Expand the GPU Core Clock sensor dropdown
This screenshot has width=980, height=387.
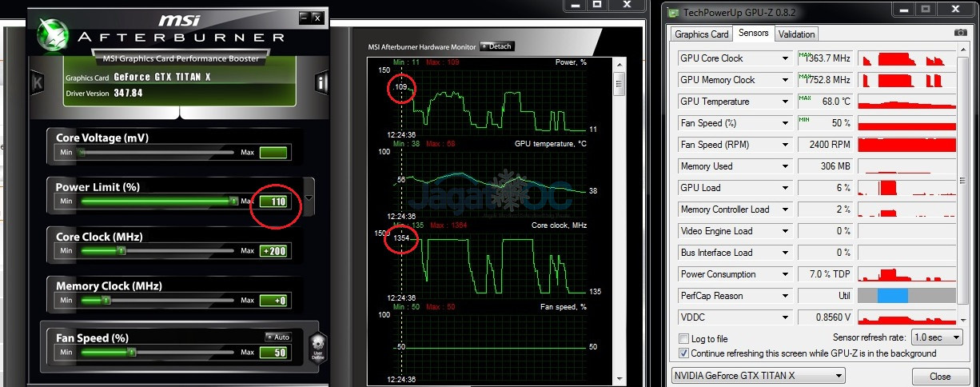[x=785, y=58]
